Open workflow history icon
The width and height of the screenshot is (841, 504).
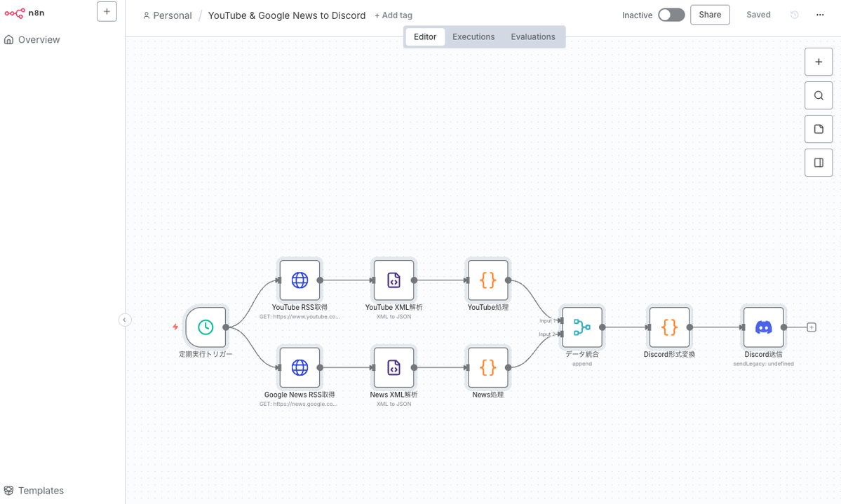794,15
